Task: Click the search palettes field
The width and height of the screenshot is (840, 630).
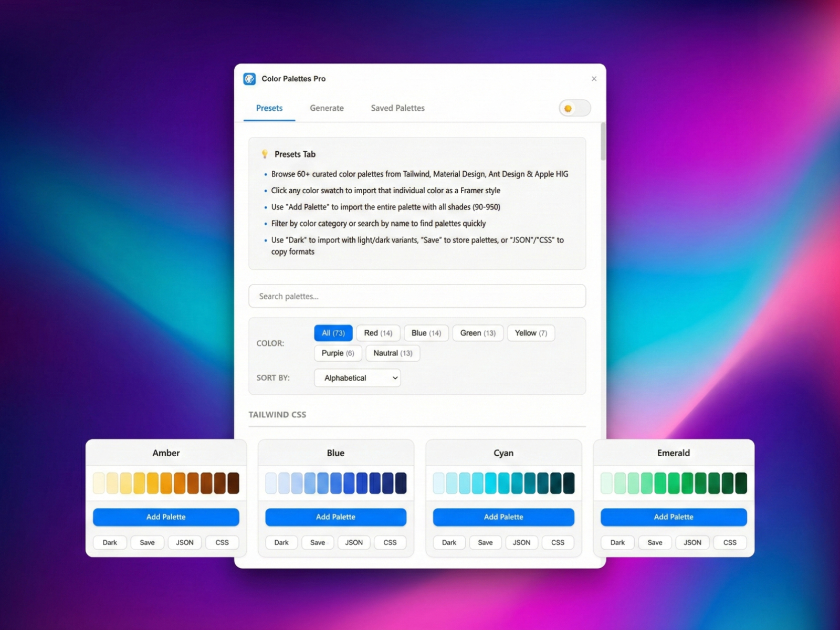Action: tap(417, 296)
